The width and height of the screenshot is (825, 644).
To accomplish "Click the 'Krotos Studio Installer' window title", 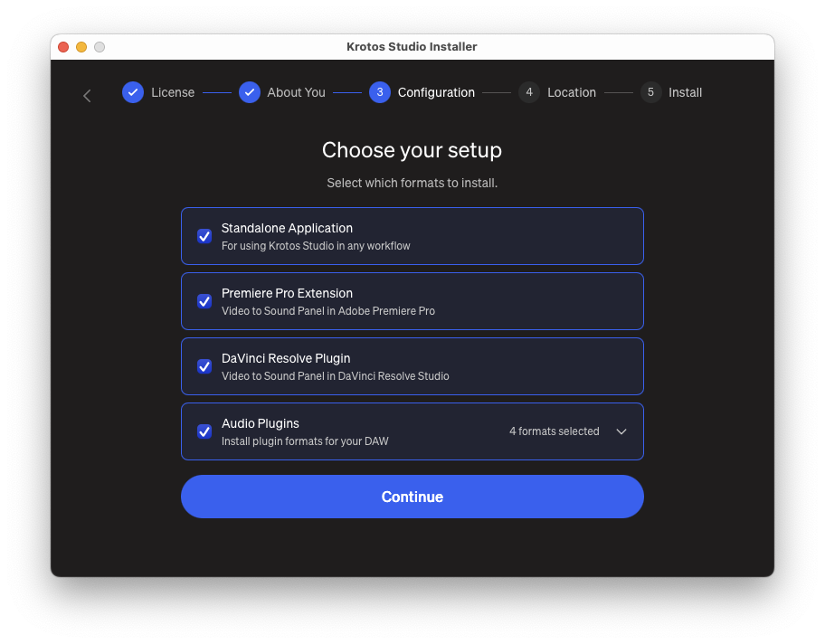I will pyautogui.click(x=412, y=47).
